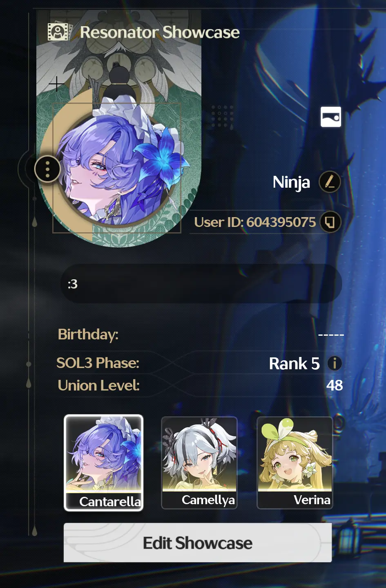Select the Cantarella showcase card

[x=104, y=463]
